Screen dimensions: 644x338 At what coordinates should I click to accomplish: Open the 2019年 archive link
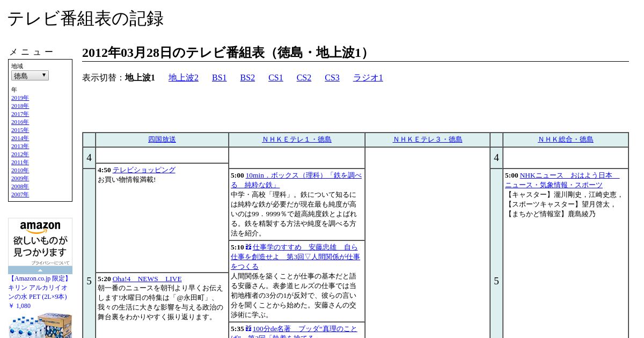pos(20,98)
